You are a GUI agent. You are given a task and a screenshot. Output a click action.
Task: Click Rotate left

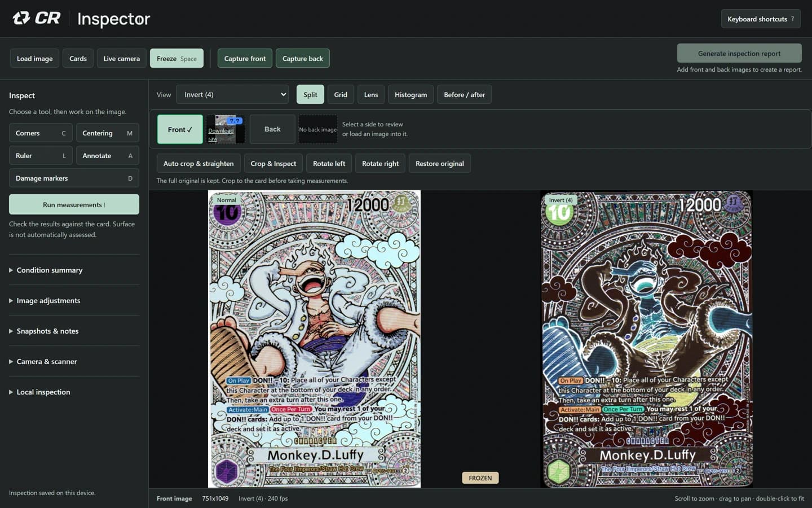coord(329,163)
